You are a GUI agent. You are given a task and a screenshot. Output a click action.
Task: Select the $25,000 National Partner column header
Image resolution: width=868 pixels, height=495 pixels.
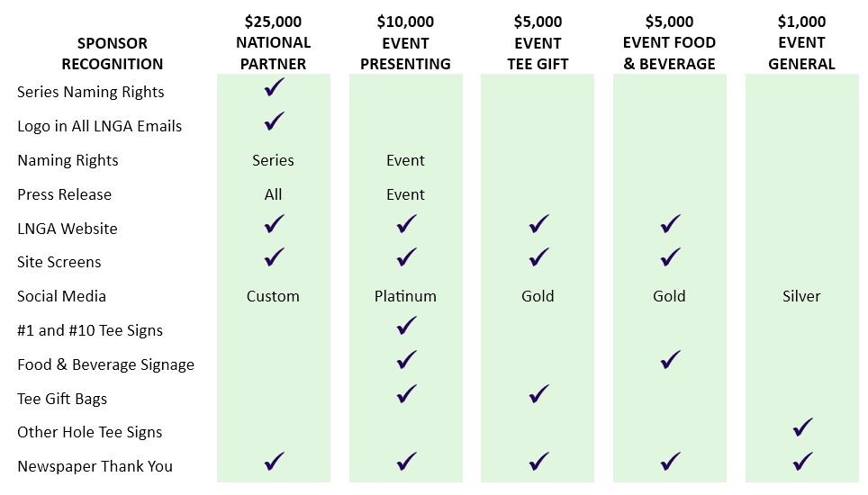[x=274, y=42]
